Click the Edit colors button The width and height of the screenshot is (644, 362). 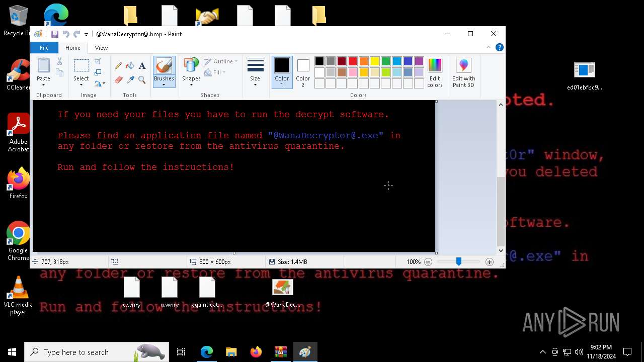coord(435,72)
